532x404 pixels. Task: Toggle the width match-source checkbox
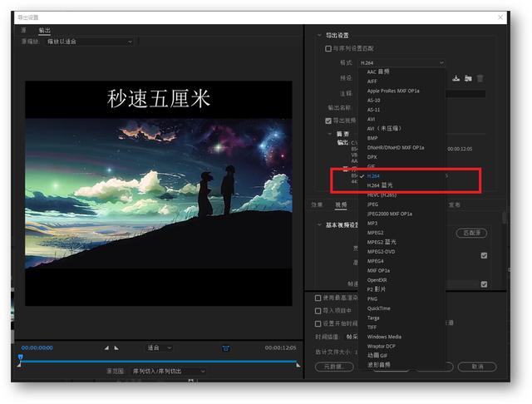coord(484,255)
